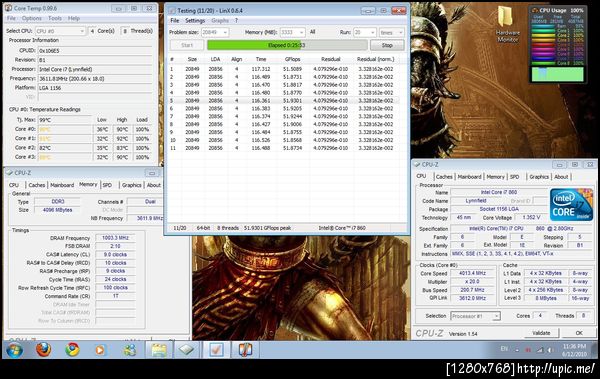
Task: Open the Problem size dropdown in LinX
Action: click(x=215, y=32)
